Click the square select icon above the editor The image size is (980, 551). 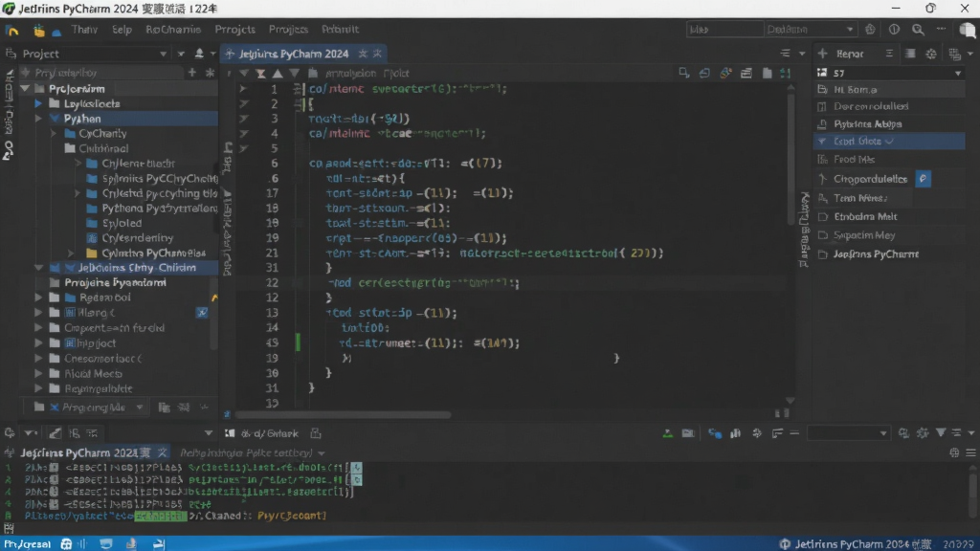coord(683,73)
